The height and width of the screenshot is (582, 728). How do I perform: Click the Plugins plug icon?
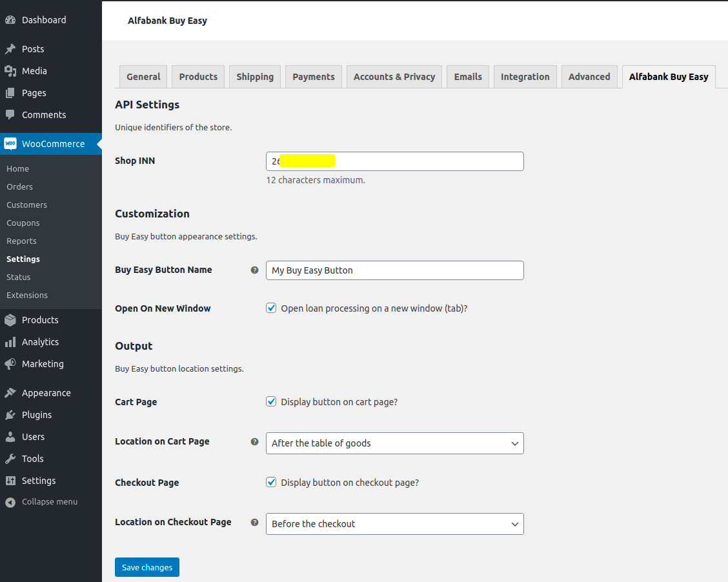click(x=10, y=415)
